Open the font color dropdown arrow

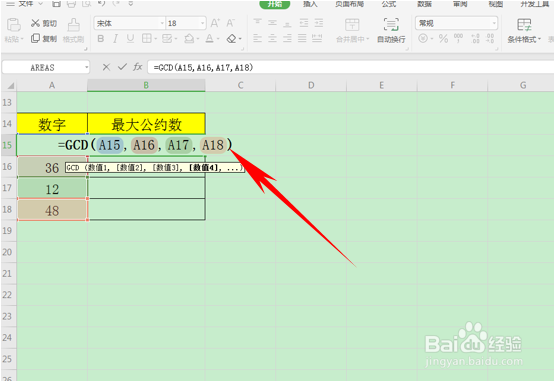(x=218, y=39)
